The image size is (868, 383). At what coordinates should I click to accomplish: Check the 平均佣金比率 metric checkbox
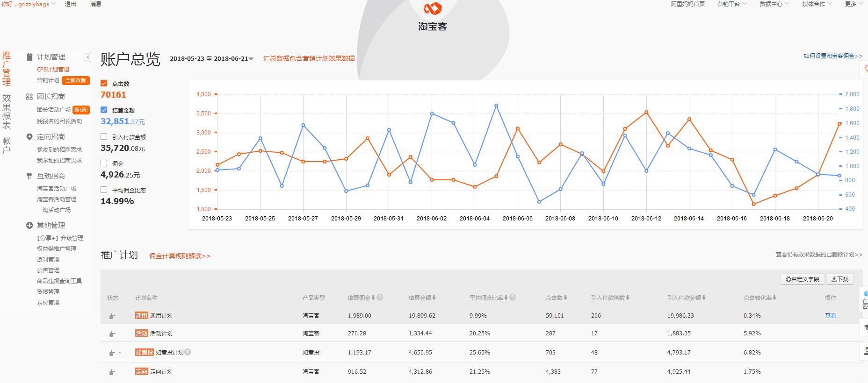point(104,190)
